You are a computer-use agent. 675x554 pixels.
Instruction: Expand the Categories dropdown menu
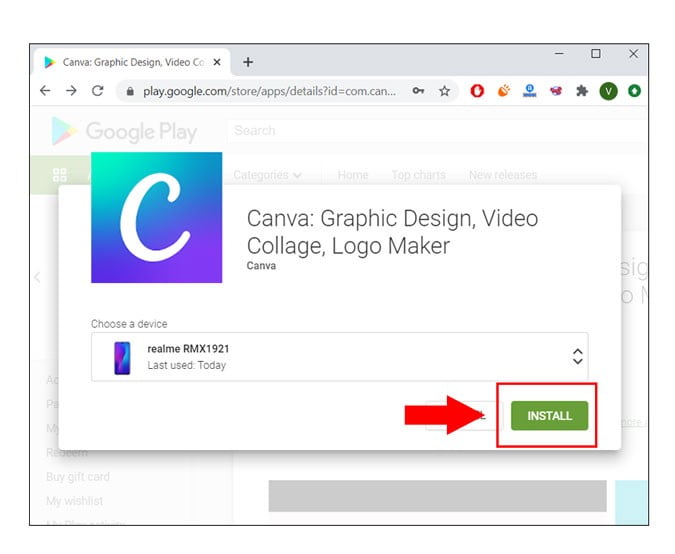pyautogui.click(x=267, y=175)
